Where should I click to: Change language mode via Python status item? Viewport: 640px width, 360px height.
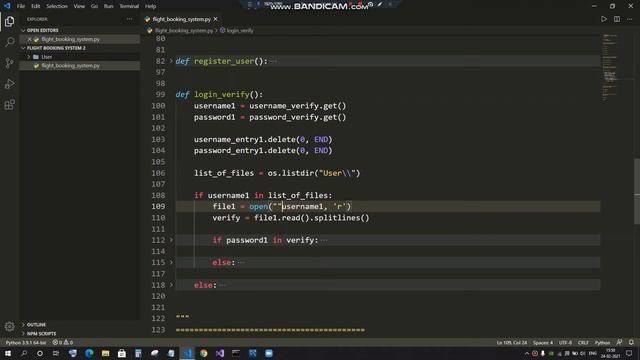[x=602, y=342]
